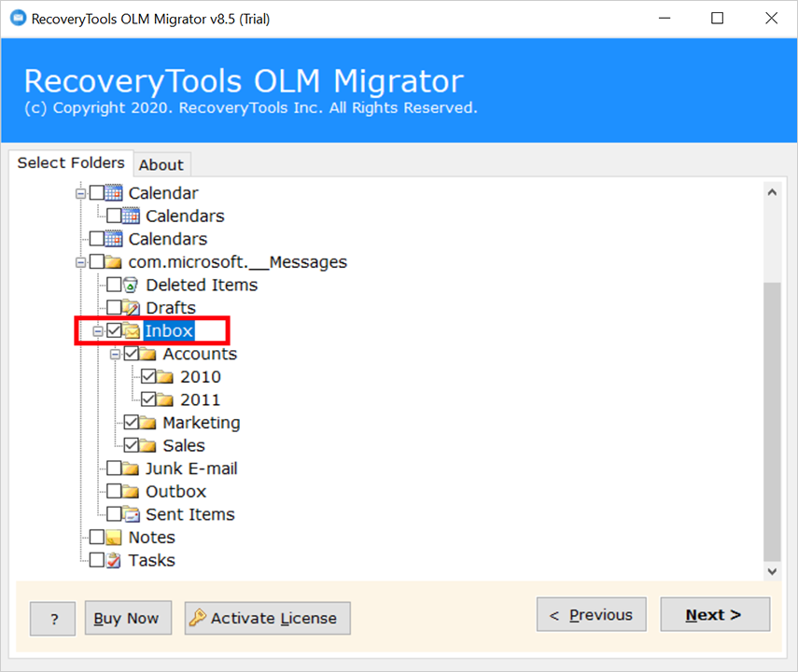Select the Tasks label

(x=151, y=560)
